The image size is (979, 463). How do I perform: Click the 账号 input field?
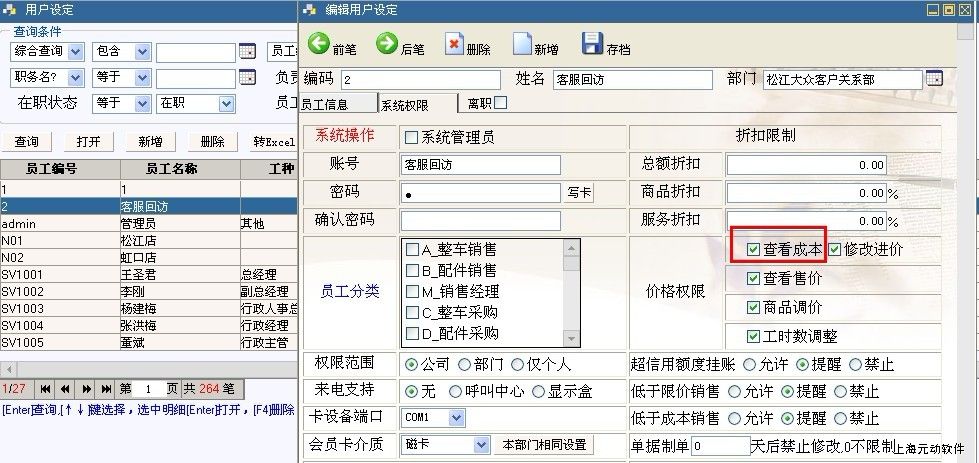click(480, 164)
